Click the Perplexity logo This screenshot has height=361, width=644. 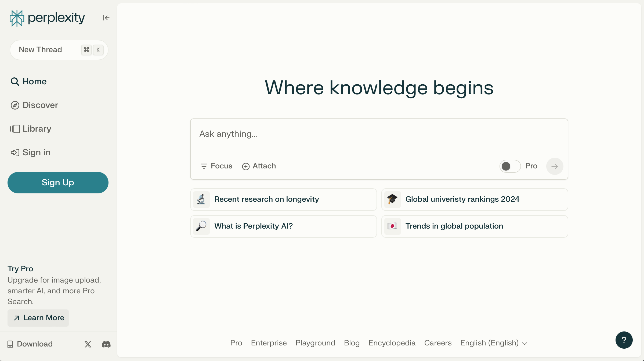coord(47,18)
